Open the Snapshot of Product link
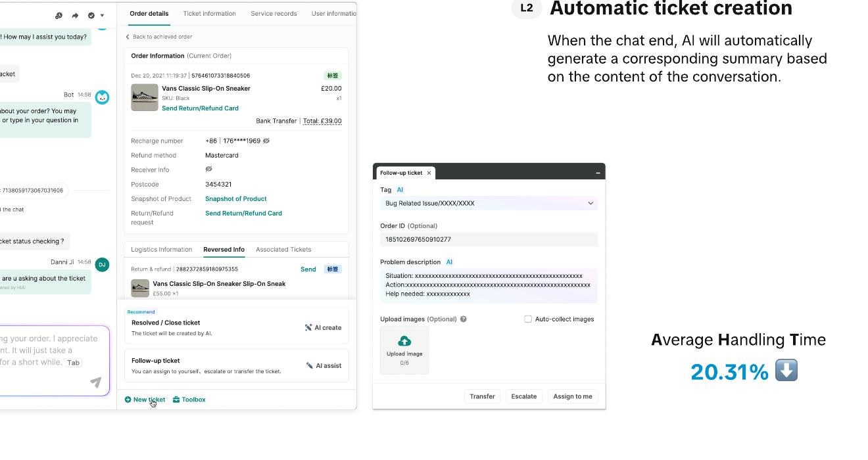Viewport: 868px width, 460px height. pos(236,198)
